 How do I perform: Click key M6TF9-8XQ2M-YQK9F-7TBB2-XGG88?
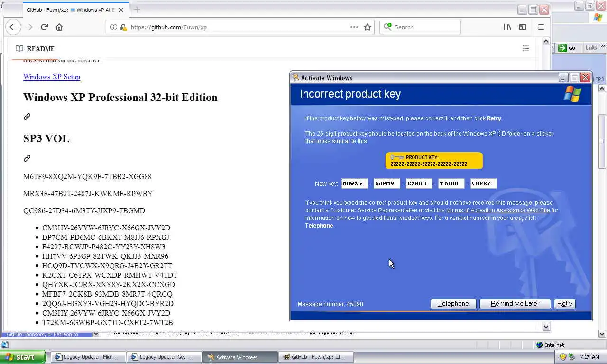click(87, 177)
